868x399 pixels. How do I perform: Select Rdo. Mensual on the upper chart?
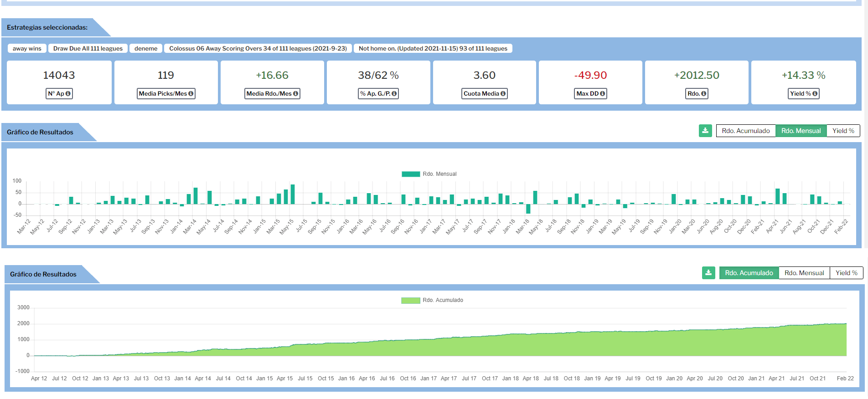pos(801,131)
